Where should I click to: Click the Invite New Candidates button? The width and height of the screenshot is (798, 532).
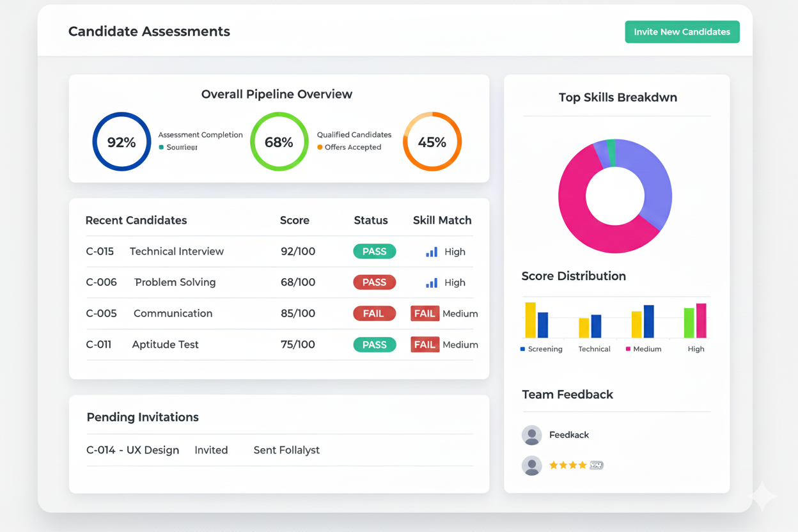tap(682, 32)
